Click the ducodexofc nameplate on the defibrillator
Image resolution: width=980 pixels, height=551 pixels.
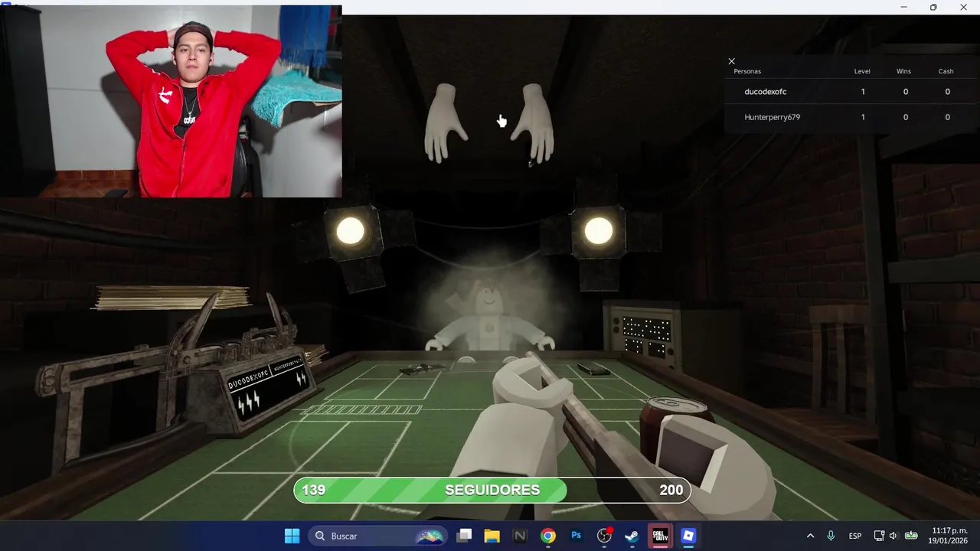pyautogui.click(x=248, y=378)
